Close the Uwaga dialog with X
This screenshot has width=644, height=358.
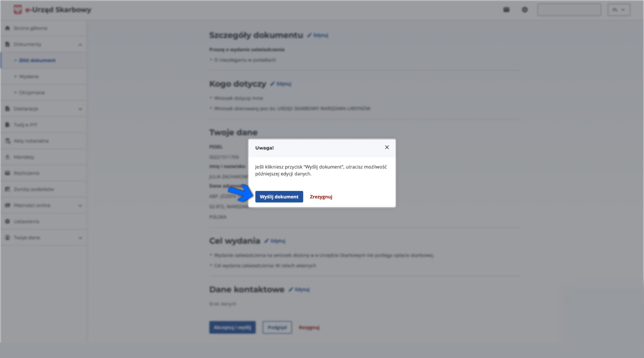387,147
